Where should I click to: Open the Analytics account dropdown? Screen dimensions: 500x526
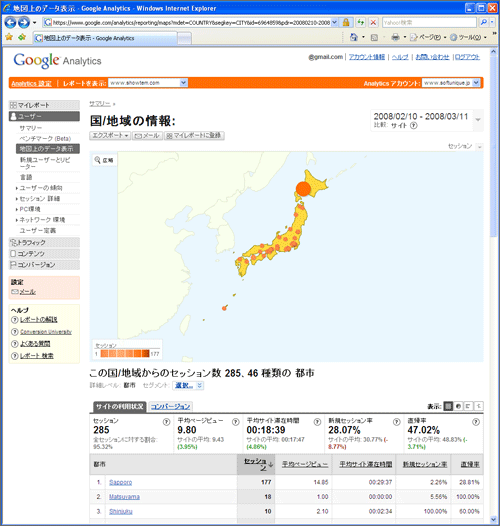(451, 83)
